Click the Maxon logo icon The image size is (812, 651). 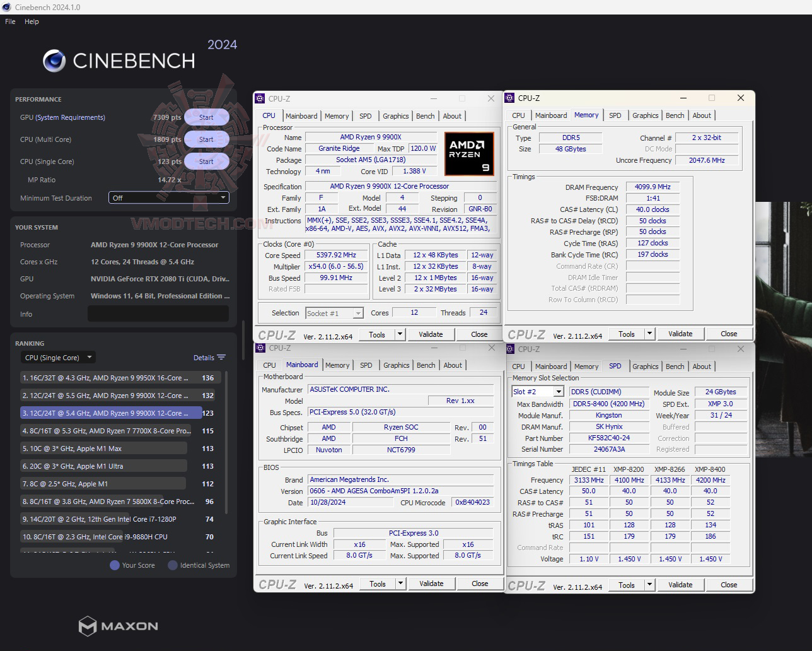tap(88, 626)
